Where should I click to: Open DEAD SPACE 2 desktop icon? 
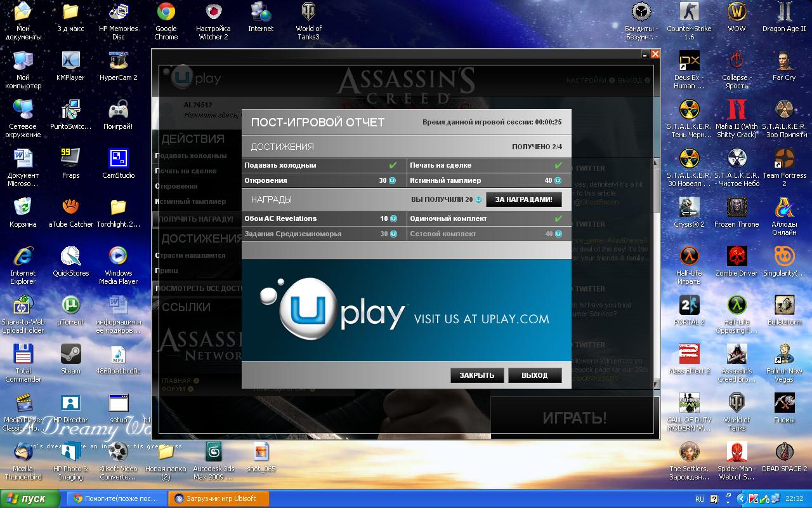point(784,457)
